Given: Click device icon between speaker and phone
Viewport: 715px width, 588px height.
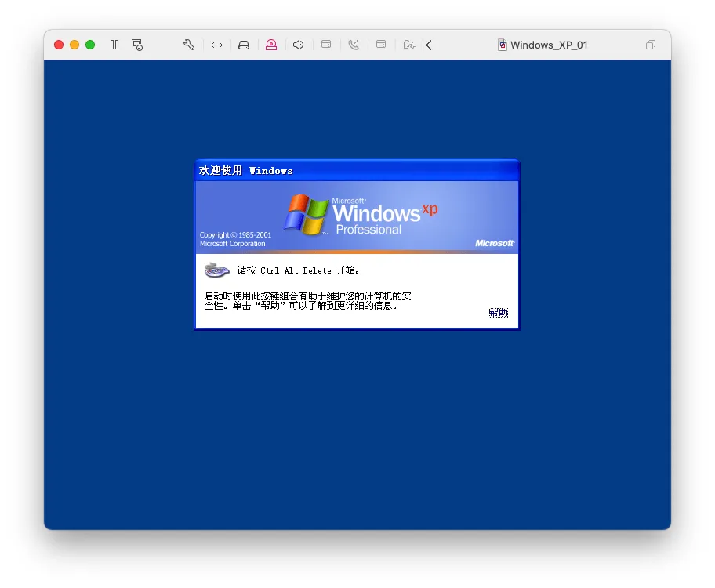Looking at the screenshot, I should pyautogui.click(x=326, y=45).
